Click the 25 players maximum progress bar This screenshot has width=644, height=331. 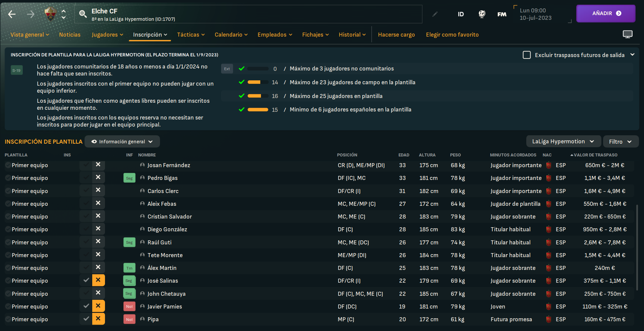(258, 96)
